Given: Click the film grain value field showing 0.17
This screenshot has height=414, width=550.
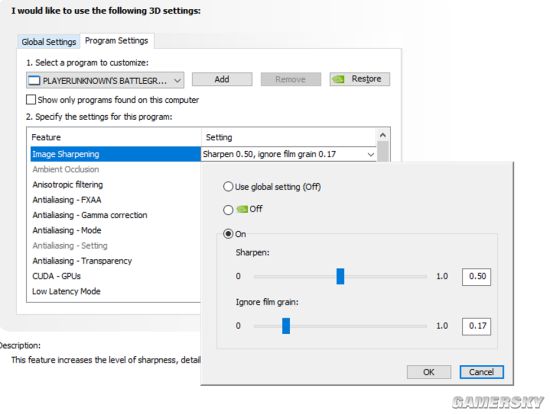Looking at the screenshot, I should point(476,326).
